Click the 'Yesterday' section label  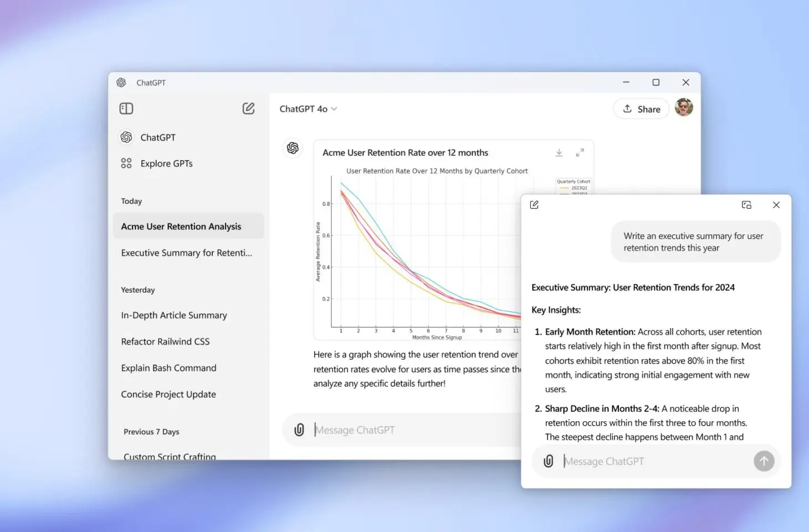coord(138,290)
